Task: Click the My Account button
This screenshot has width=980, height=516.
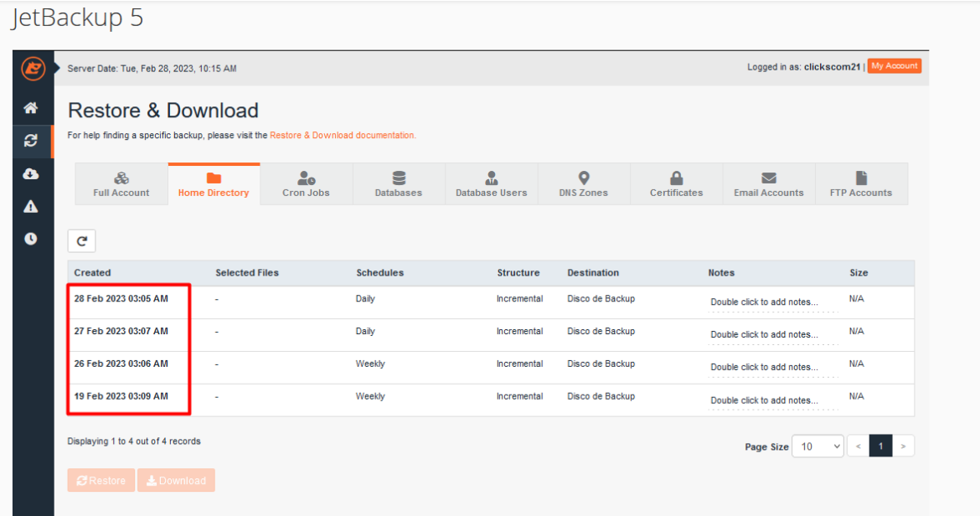Action: pyautogui.click(x=895, y=65)
